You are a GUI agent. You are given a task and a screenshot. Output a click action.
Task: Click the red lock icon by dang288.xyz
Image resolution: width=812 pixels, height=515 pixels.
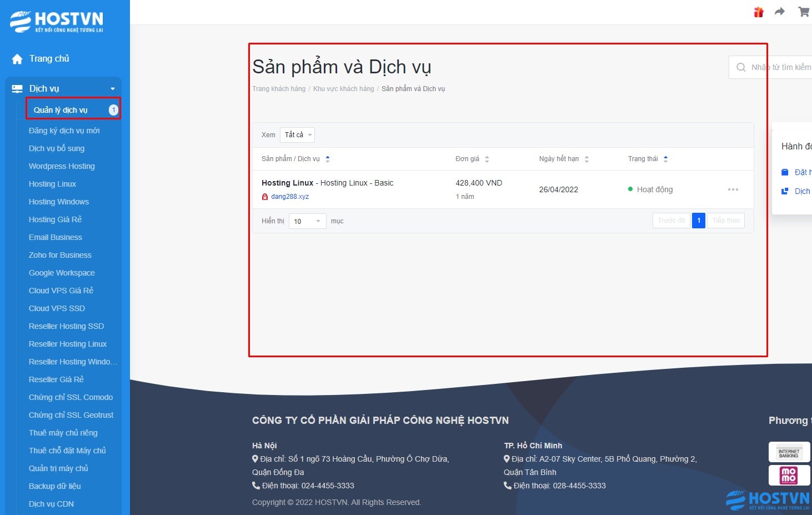[x=265, y=197]
